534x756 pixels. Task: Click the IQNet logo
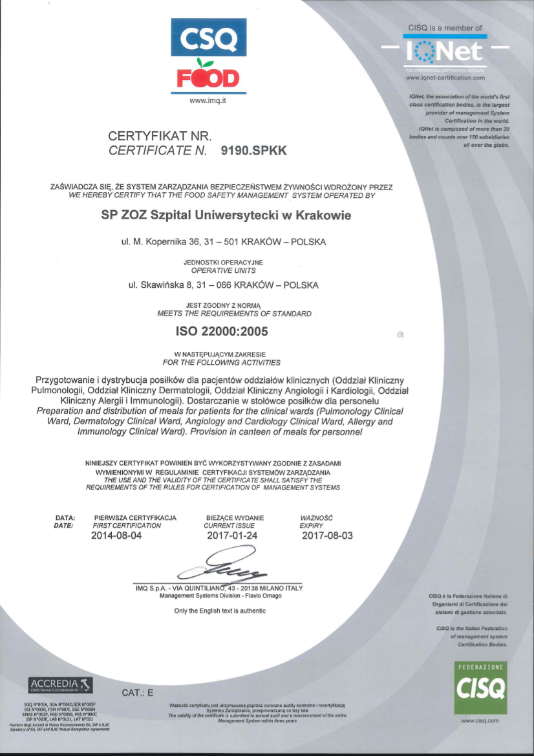click(445, 52)
